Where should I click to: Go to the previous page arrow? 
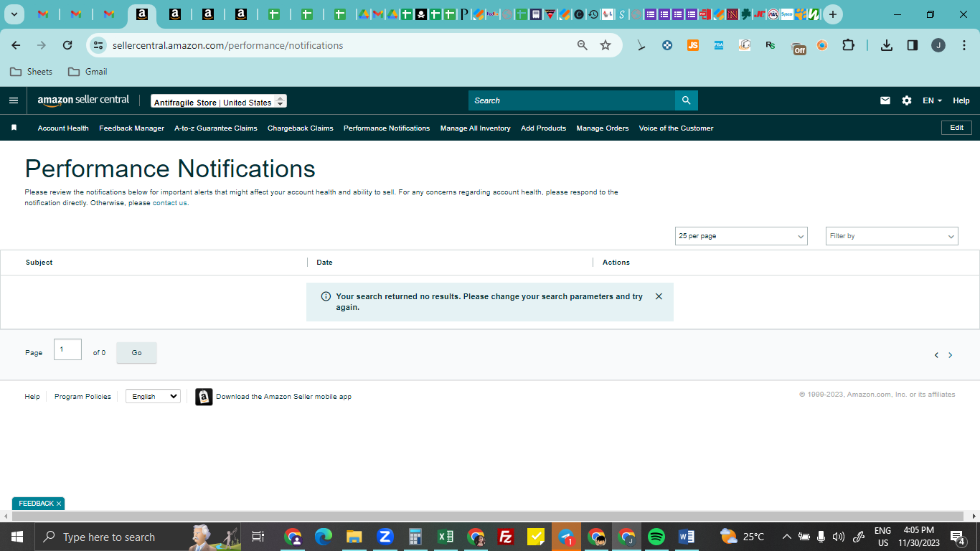pyautogui.click(x=936, y=355)
